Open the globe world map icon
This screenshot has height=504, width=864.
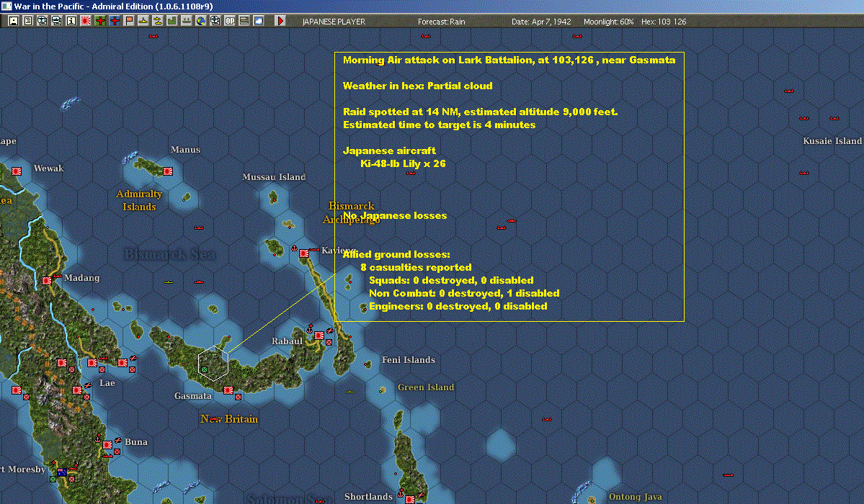200,21
